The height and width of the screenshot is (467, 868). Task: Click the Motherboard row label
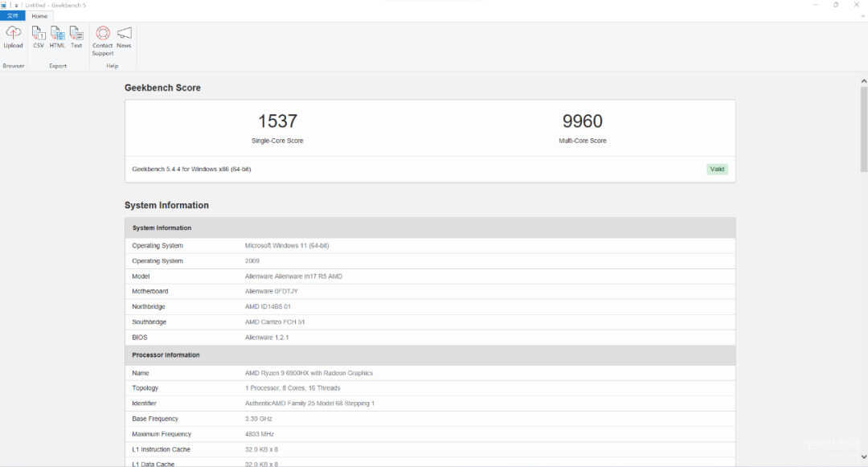(x=150, y=291)
